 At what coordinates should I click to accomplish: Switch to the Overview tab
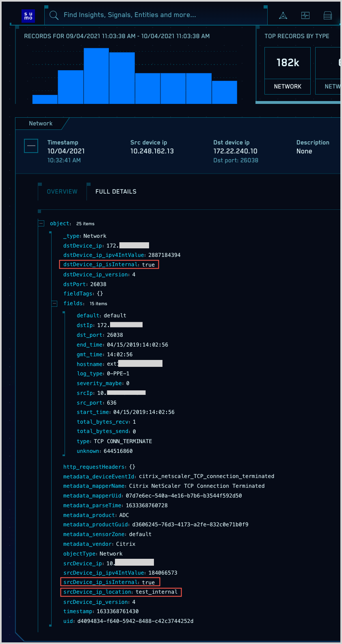[x=62, y=192]
